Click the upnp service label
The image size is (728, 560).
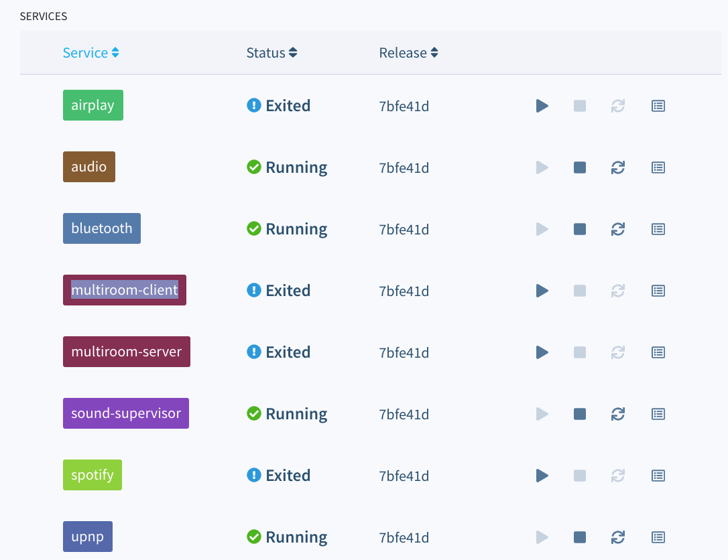[x=87, y=537]
